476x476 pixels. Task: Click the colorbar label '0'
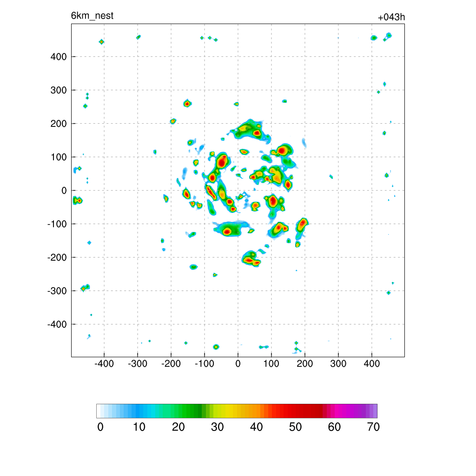coord(100,427)
